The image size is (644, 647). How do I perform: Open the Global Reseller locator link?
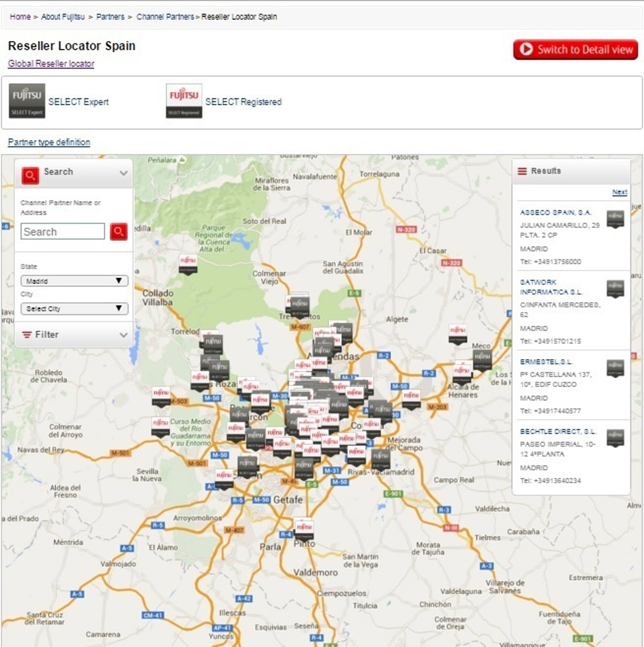click(x=51, y=64)
